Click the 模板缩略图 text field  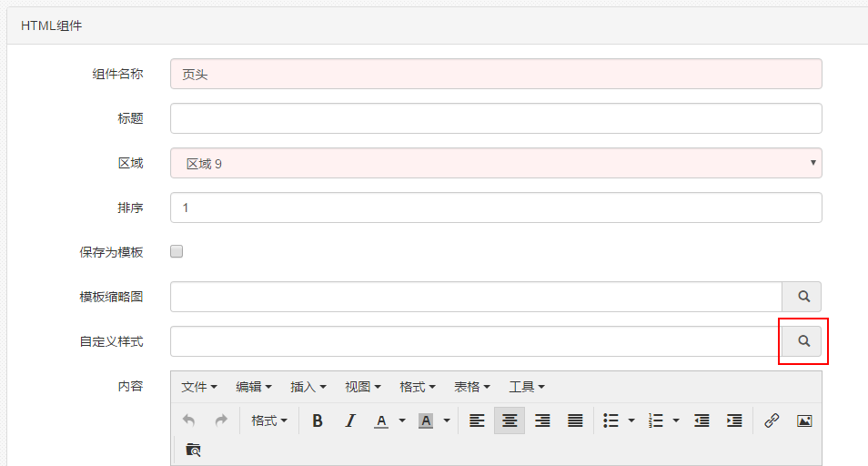click(476, 297)
